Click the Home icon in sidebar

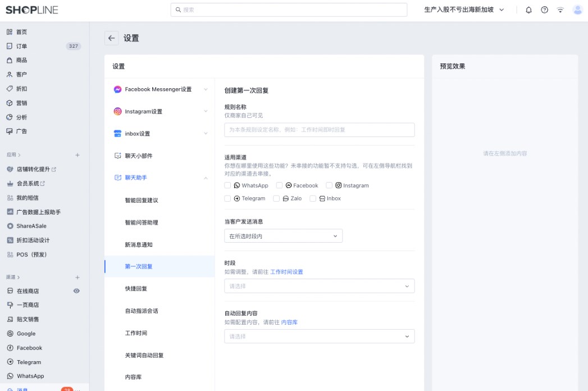pyautogui.click(x=10, y=32)
